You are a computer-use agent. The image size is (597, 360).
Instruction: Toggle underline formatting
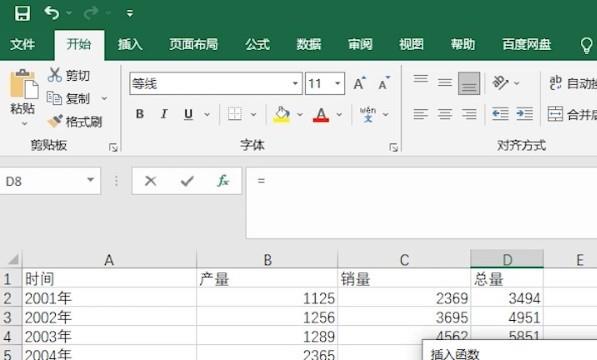point(188,114)
